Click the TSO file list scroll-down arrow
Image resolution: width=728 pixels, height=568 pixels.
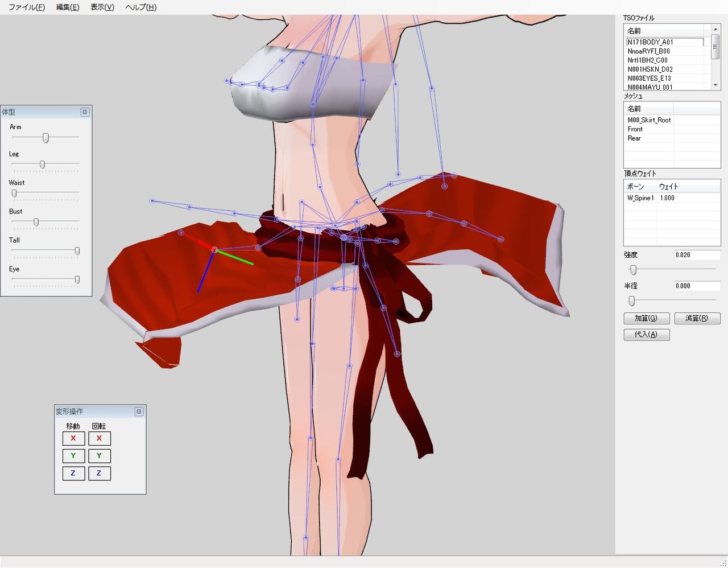[715, 85]
